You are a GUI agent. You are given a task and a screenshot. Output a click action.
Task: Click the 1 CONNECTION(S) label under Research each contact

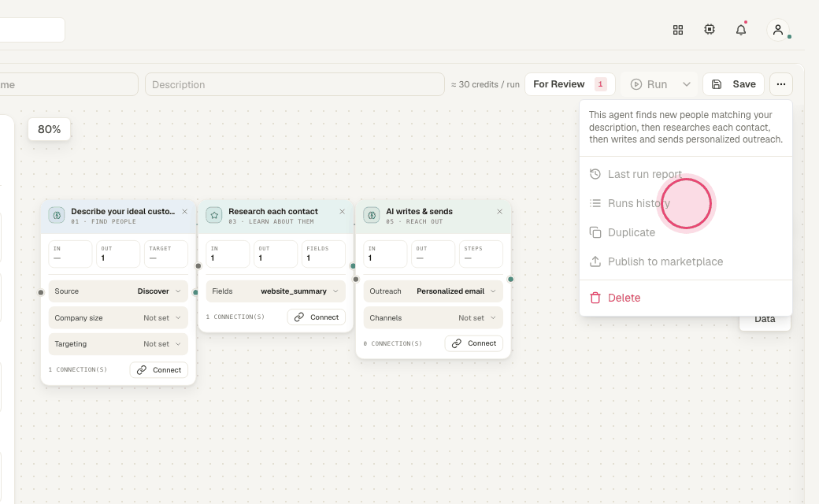235,317
